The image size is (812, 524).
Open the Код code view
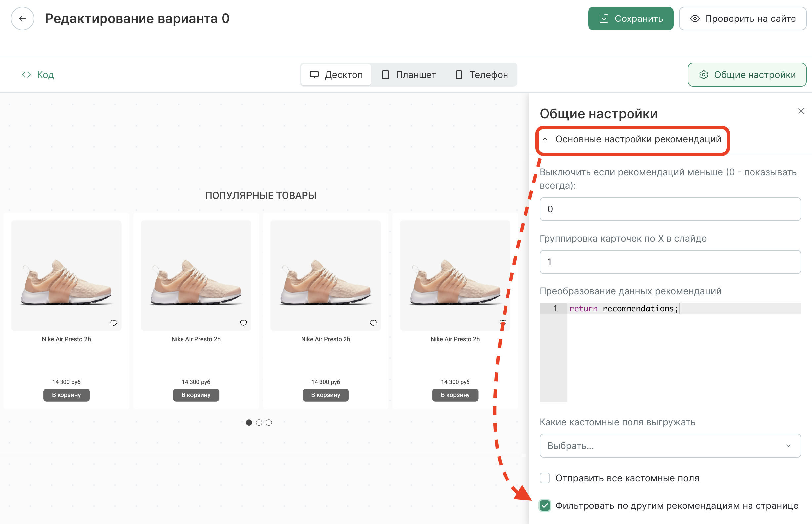point(38,75)
